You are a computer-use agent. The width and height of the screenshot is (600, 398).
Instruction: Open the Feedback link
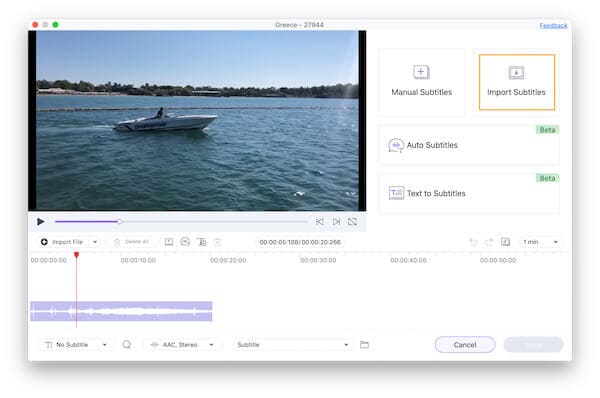(x=553, y=26)
